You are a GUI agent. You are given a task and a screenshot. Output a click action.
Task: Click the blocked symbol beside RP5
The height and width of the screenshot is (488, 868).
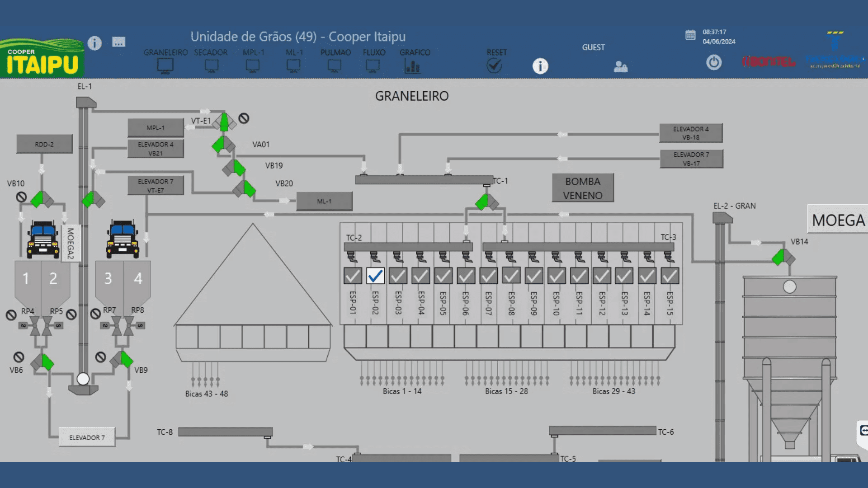[x=71, y=314]
